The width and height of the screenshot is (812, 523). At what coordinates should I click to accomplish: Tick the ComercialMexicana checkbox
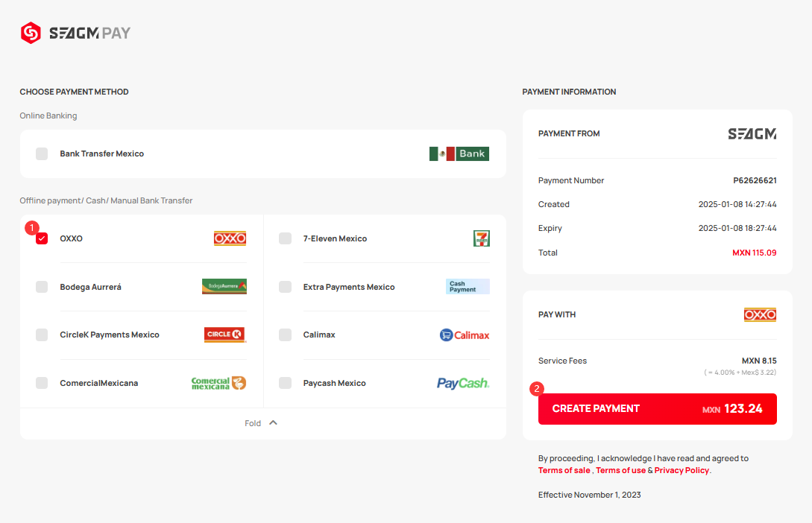[42, 383]
